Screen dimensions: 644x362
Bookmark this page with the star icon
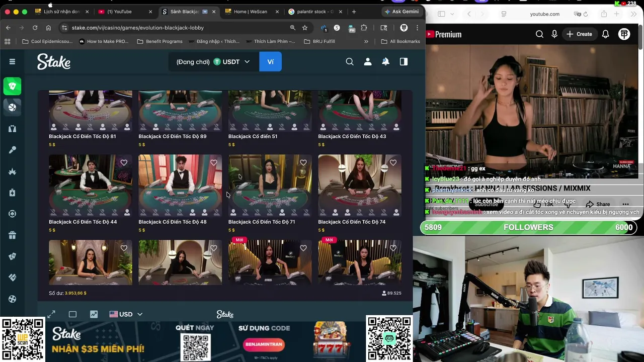pyautogui.click(x=305, y=28)
